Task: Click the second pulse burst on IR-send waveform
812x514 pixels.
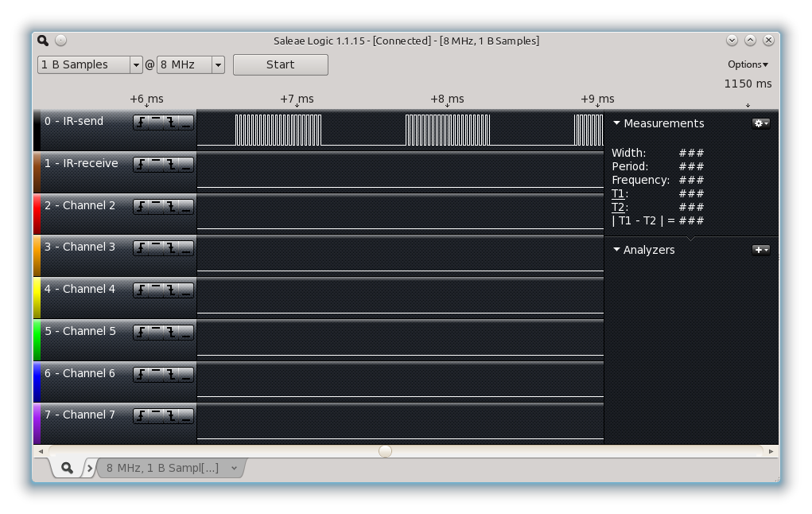Action: (x=448, y=130)
